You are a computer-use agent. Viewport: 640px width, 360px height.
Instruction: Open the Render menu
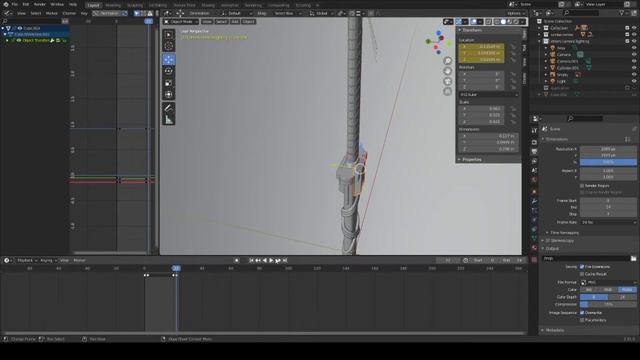pos(40,4)
